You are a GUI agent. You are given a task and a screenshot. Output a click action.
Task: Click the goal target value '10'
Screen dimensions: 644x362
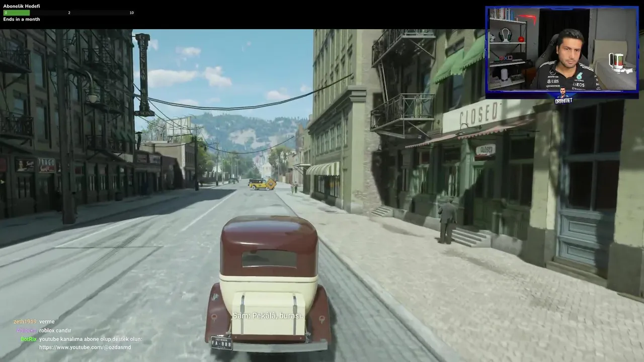point(132,13)
